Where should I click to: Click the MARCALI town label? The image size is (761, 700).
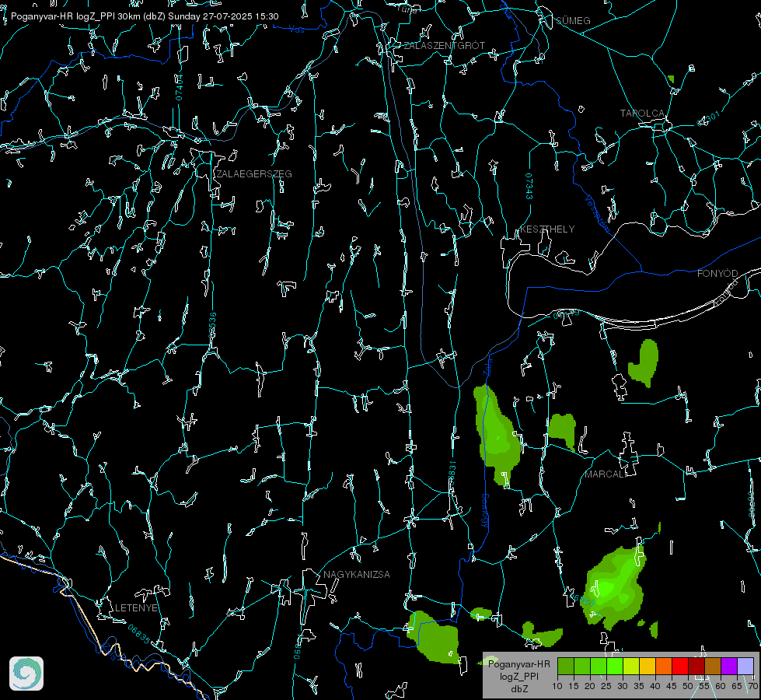click(x=606, y=474)
